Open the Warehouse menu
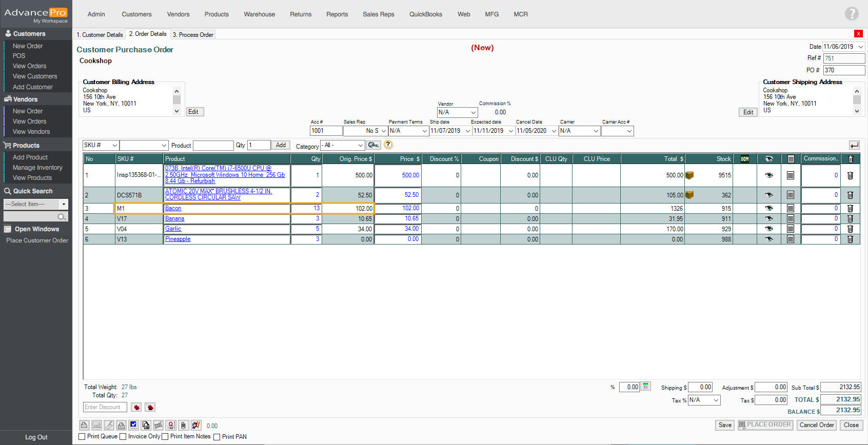Viewport: 868px width, 445px height. 259,14
